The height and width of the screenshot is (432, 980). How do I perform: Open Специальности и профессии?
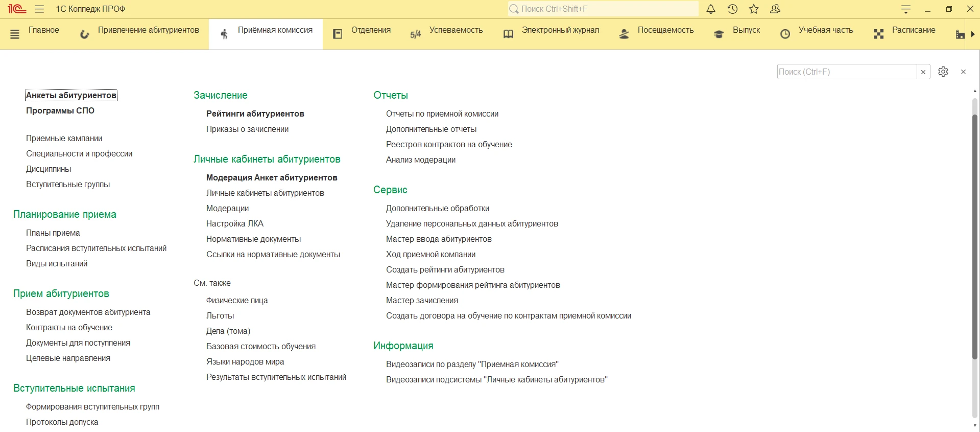[x=79, y=153]
